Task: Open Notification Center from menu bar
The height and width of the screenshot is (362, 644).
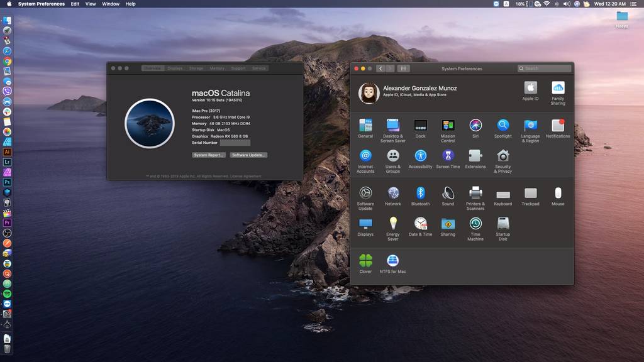Action: tap(634, 4)
